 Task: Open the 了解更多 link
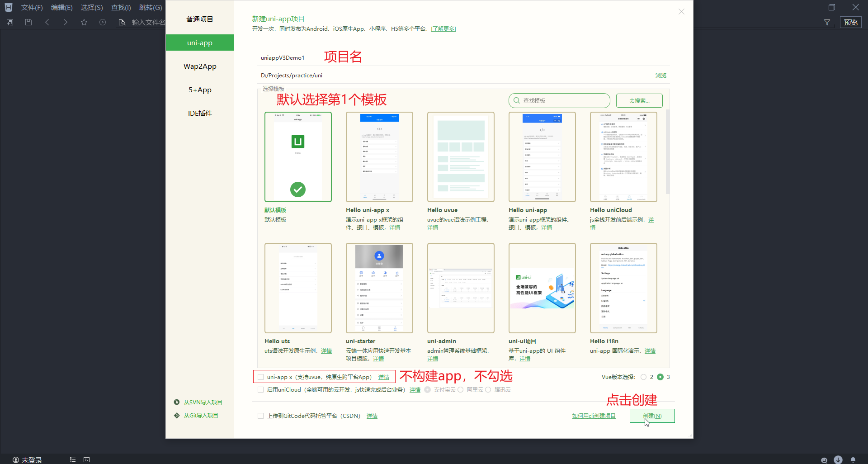pos(443,28)
